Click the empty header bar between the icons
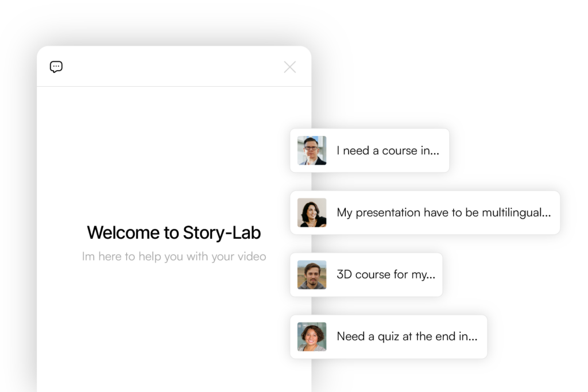Screen dimensions: 588x392 point(172,67)
